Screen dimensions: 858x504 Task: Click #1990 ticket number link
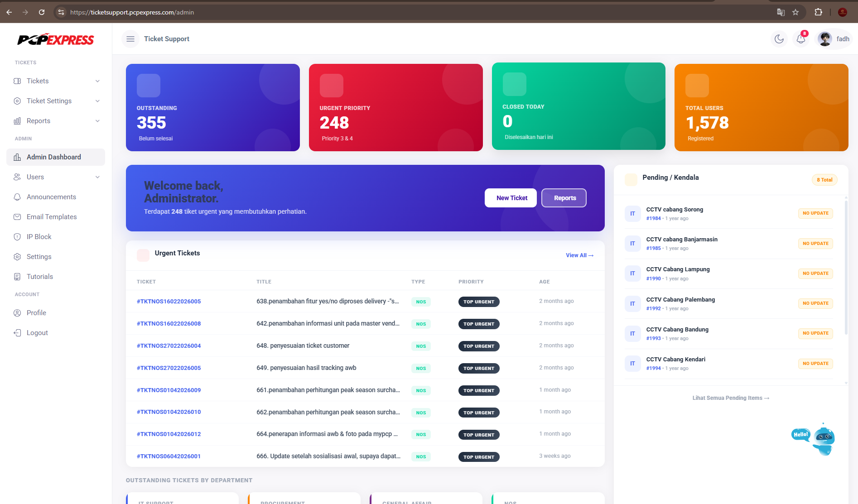click(653, 278)
